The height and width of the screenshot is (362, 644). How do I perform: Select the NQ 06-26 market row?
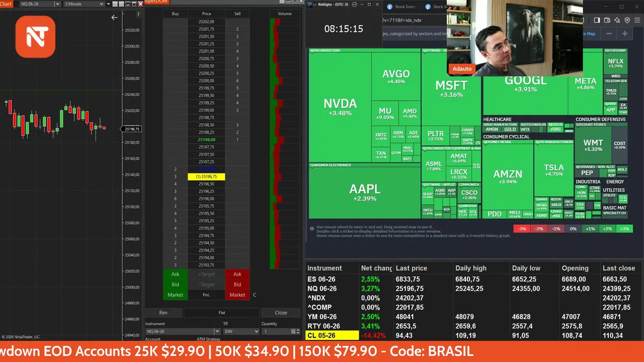(x=474, y=289)
